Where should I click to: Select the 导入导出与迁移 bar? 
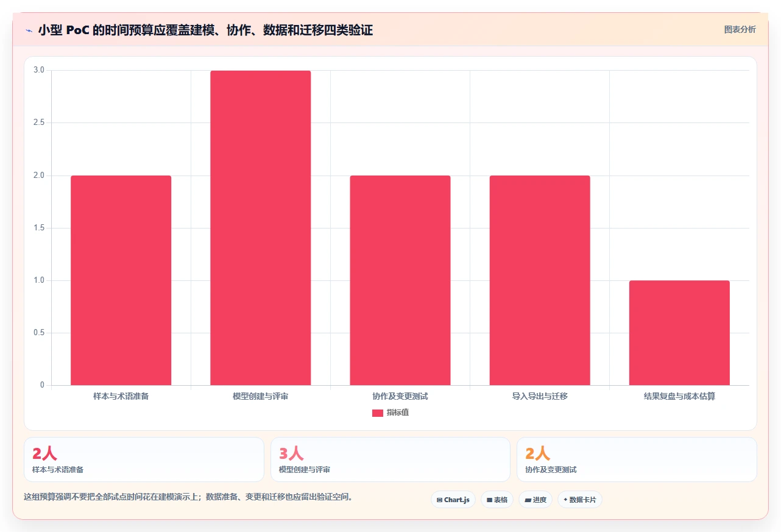540,280
